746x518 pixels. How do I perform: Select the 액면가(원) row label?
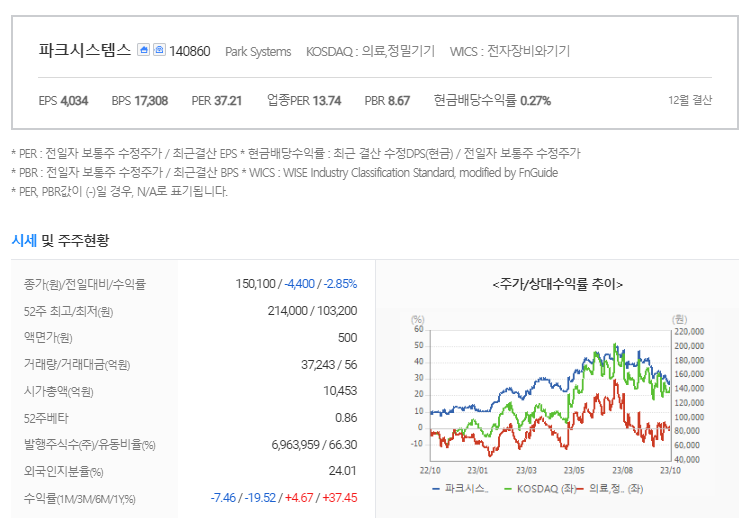[48, 338]
